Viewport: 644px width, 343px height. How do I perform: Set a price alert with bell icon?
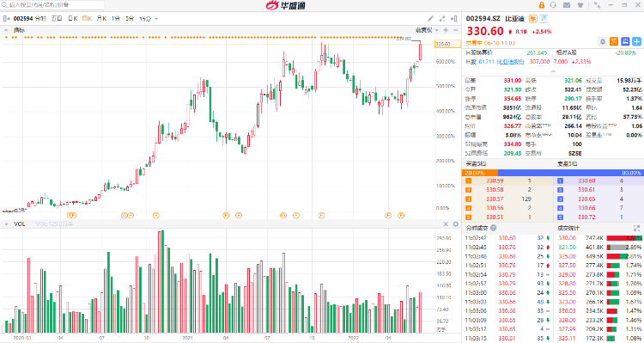pos(603,41)
